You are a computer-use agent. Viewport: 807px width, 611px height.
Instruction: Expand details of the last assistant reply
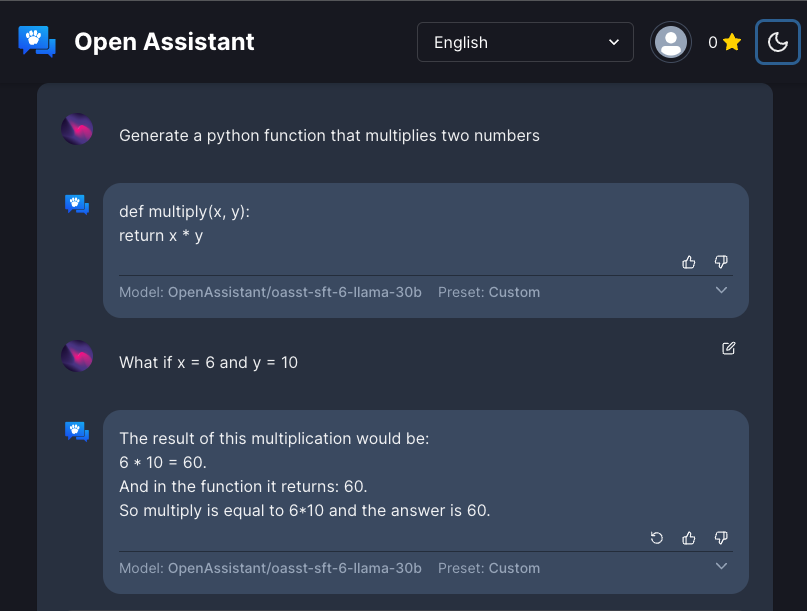[721, 565]
